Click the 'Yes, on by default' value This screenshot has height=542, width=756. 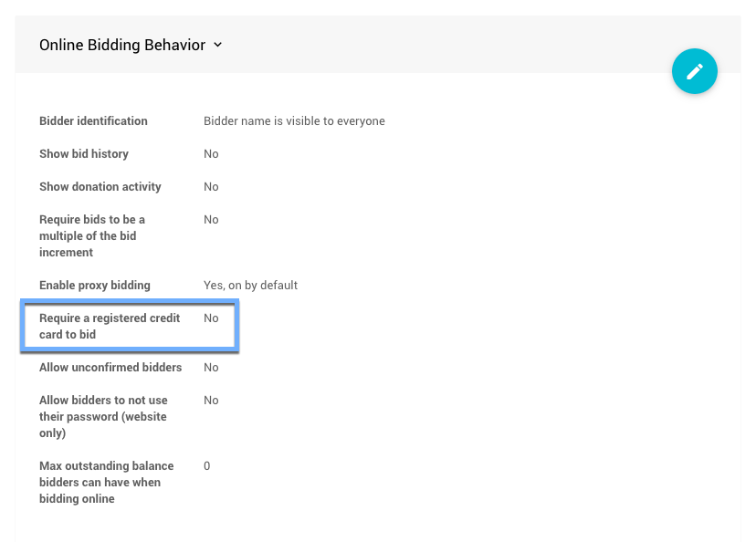250,286
